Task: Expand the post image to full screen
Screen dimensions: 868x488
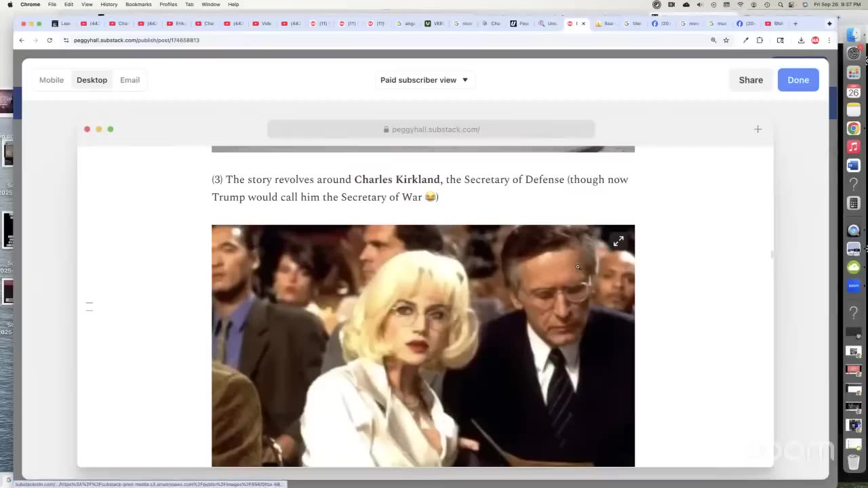Action: 618,241
